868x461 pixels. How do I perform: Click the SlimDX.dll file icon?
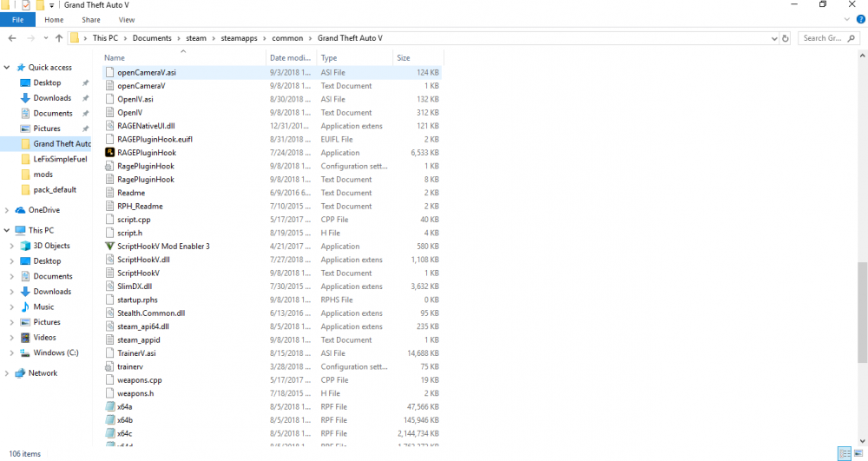tap(109, 286)
